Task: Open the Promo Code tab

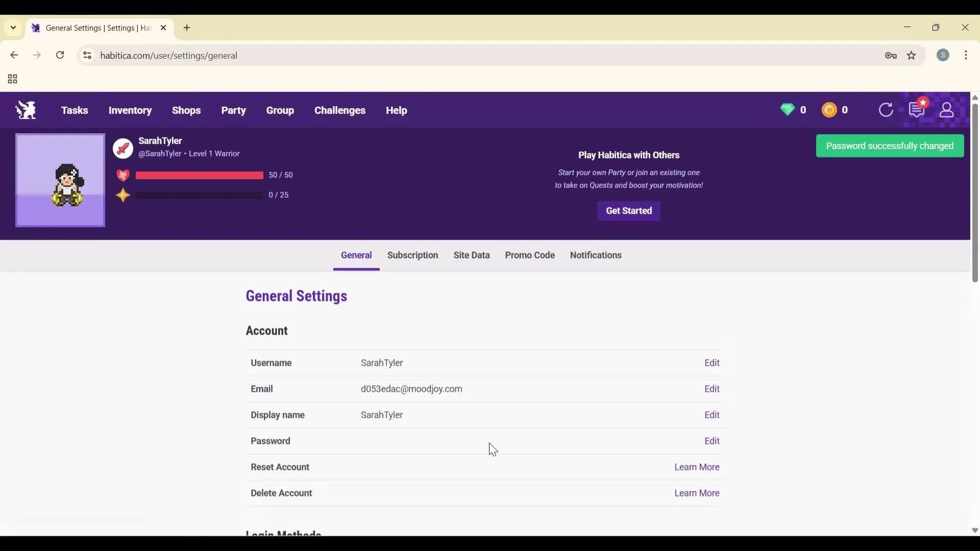Action: tap(530, 255)
